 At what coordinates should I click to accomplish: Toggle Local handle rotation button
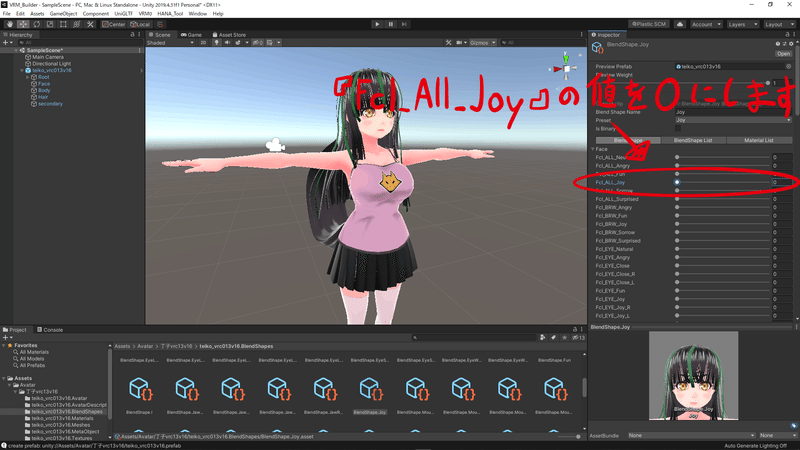[140, 24]
